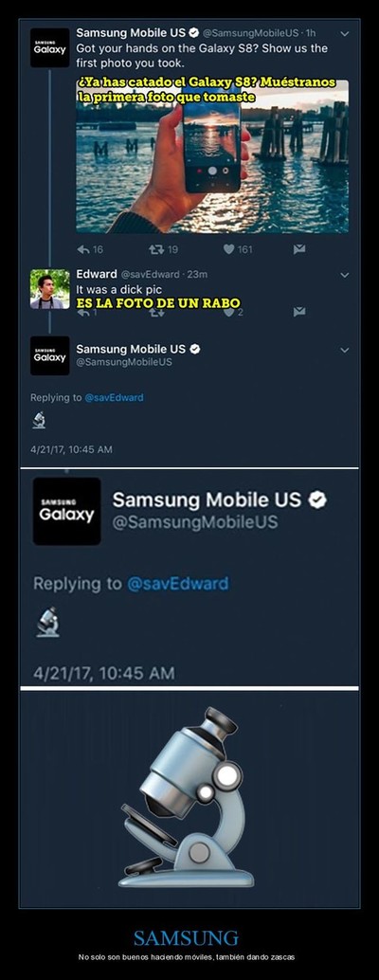Click the SAMSUNG title at the bottom

[x=186, y=938]
